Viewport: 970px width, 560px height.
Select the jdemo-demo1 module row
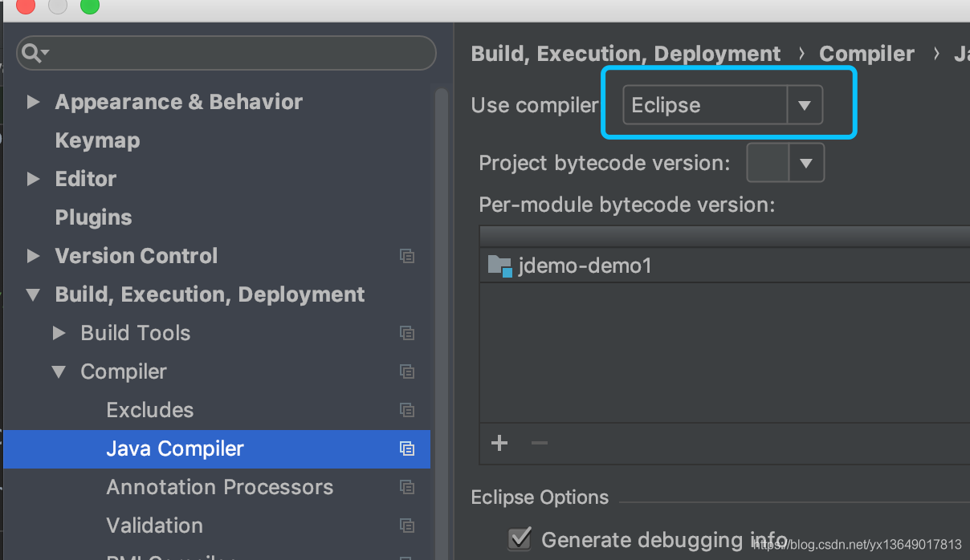(724, 265)
